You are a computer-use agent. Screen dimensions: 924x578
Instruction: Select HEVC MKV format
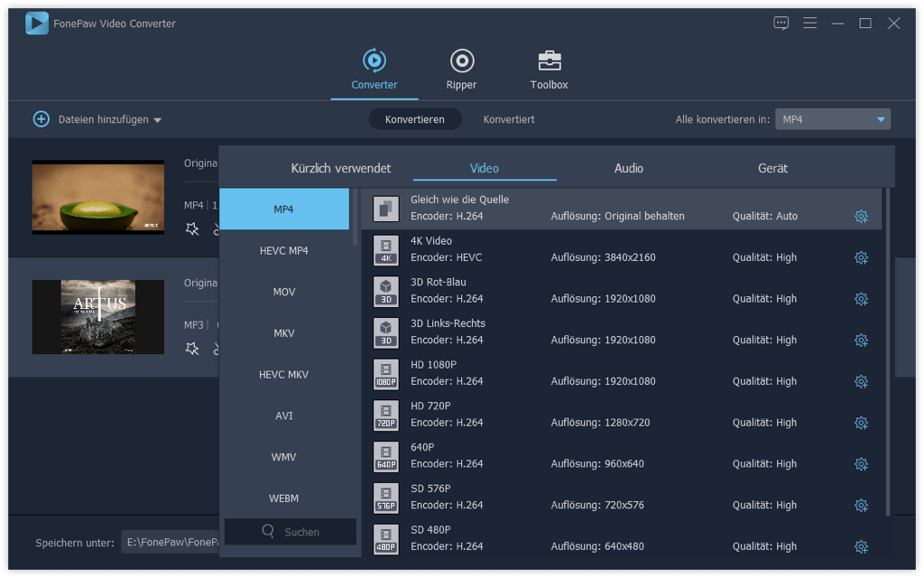pos(284,375)
